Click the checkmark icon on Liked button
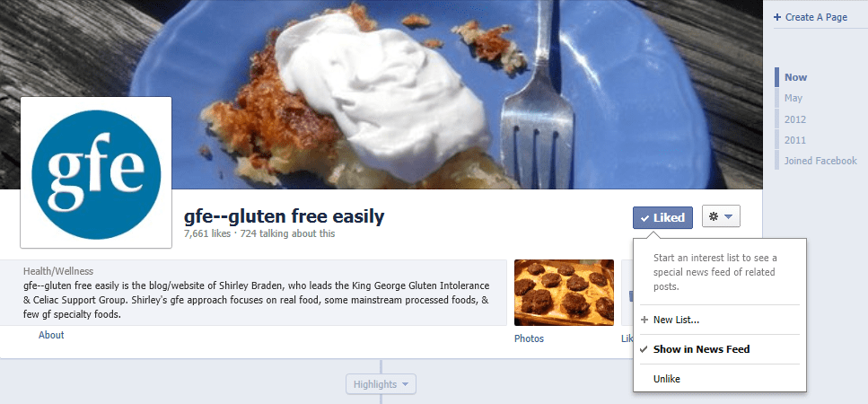Screen dimensions: 868x404 [x=644, y=218]
